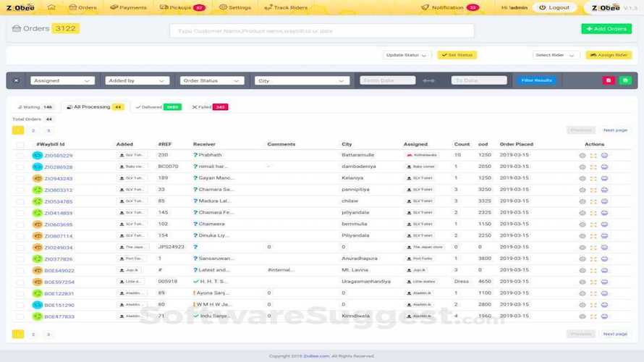Expand the Select Rider dropdown
The width and height of the screenshot is (644, 362).
click(555, 55)
